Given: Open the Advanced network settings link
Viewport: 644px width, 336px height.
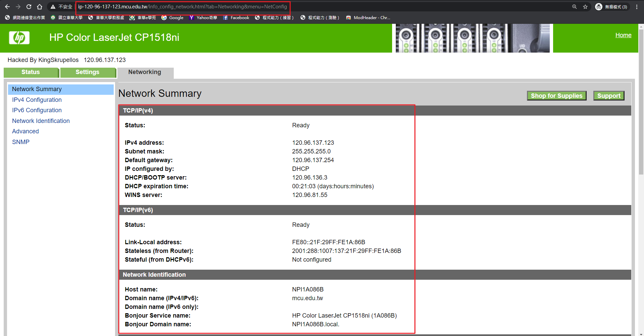Looking at the screenshot, I should pos(25,131).
